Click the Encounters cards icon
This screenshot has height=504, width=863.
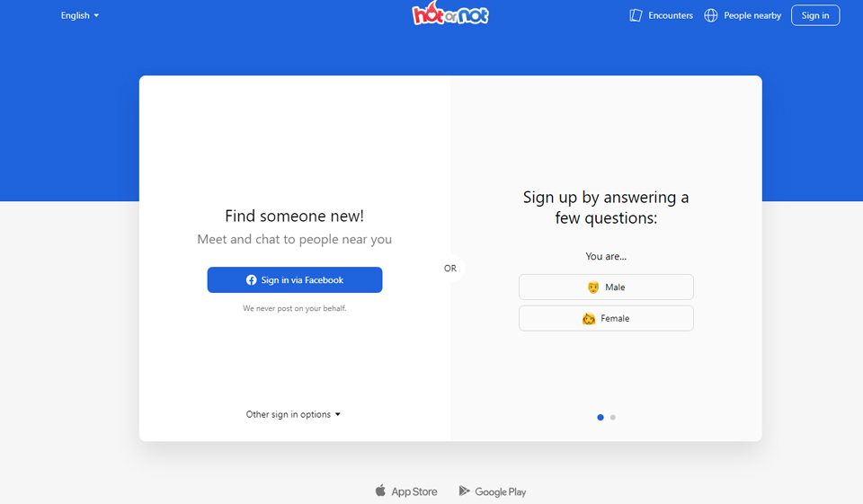[636, 15]
